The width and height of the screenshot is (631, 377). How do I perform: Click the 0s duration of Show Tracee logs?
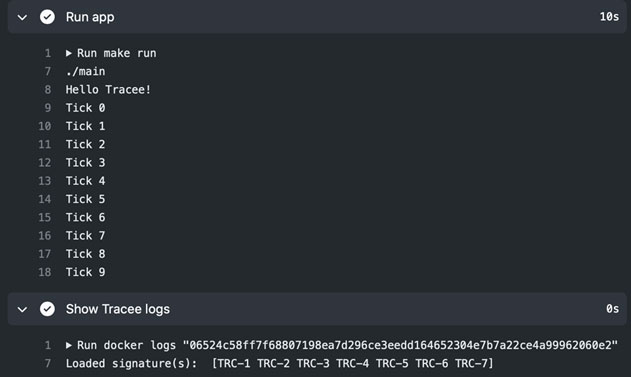(x=612, y=309)
